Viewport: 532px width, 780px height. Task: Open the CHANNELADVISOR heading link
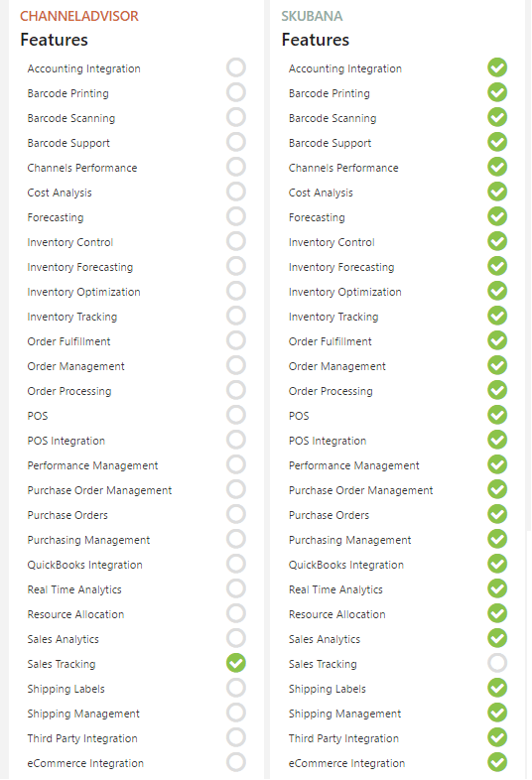point(79,16)
